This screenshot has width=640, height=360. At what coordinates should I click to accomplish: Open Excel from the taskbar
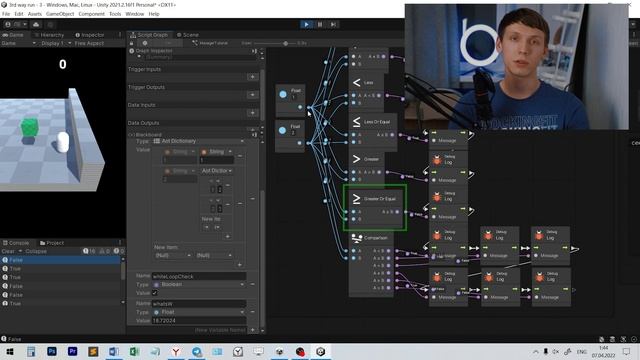(x=135, y=351)
